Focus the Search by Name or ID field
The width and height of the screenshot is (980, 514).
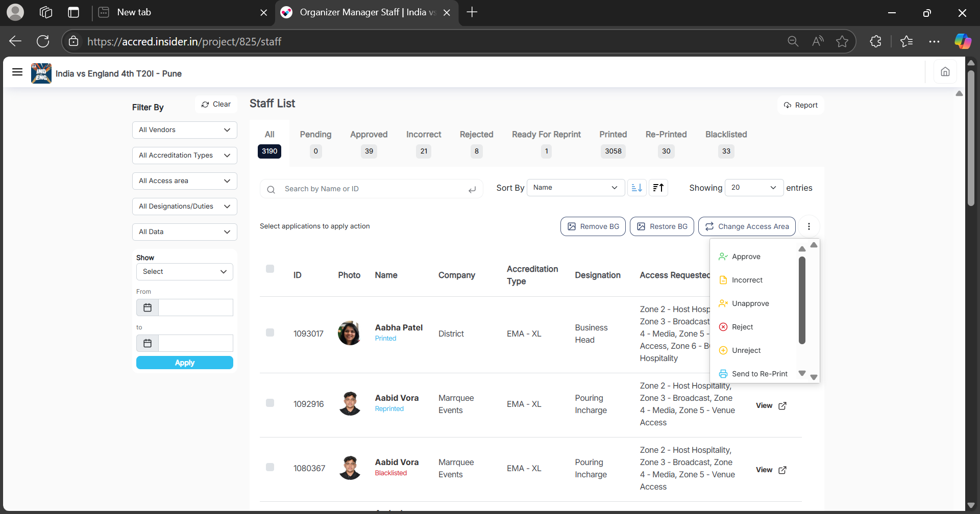click(373, 189)
